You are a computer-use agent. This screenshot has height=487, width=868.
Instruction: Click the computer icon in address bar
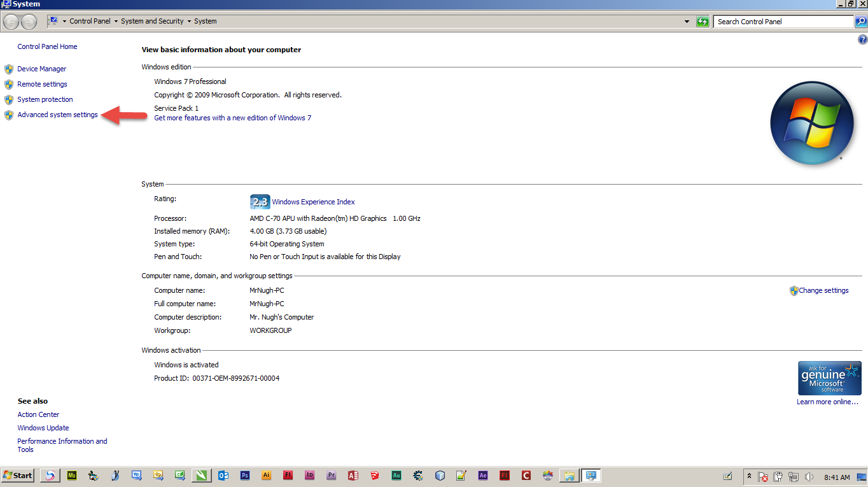[x=53, y=21]
